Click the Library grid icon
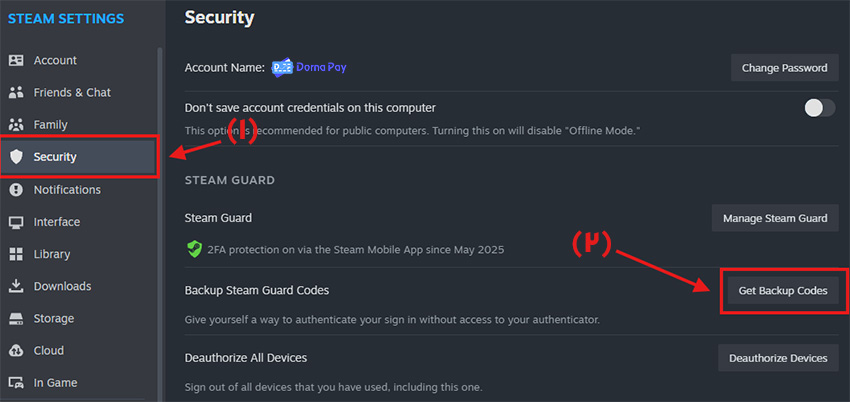Image resolution: width=850 pixels, height=402 pixels. [x=17, y=254]
